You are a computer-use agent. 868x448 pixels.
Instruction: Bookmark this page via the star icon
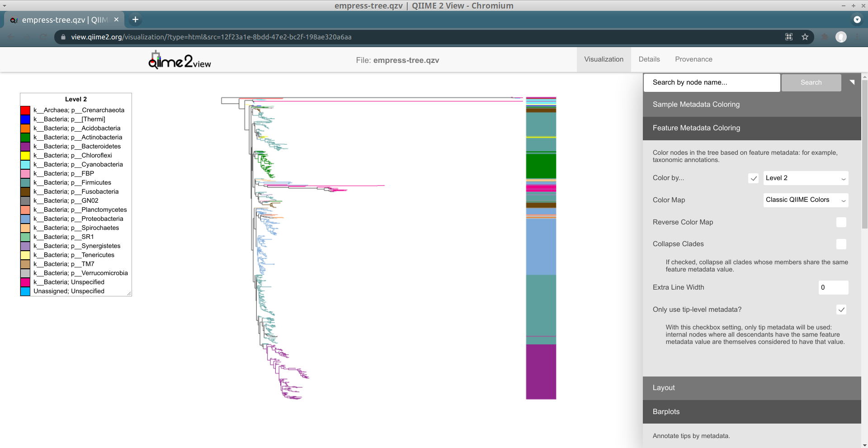tap(805, 37)
